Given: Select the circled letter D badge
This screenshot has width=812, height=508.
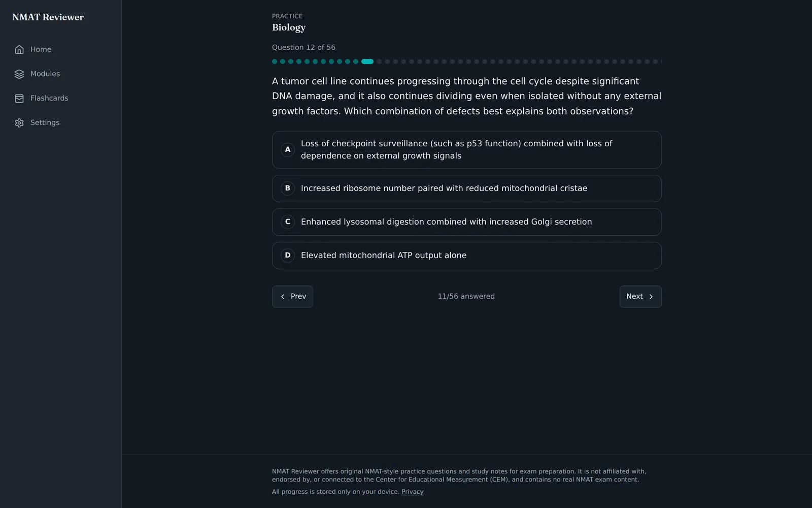Looking at the screenshot, I should pyautogui.click(x=288, y=256).
